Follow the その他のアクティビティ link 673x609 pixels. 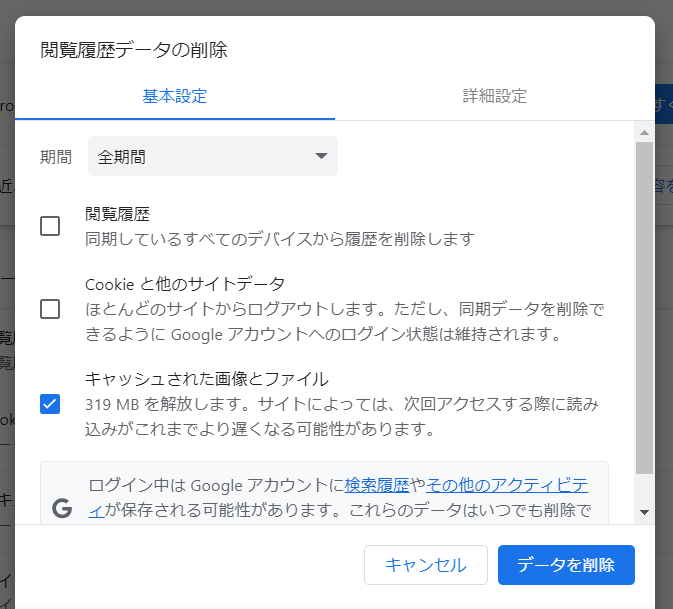tap(507, 486)
